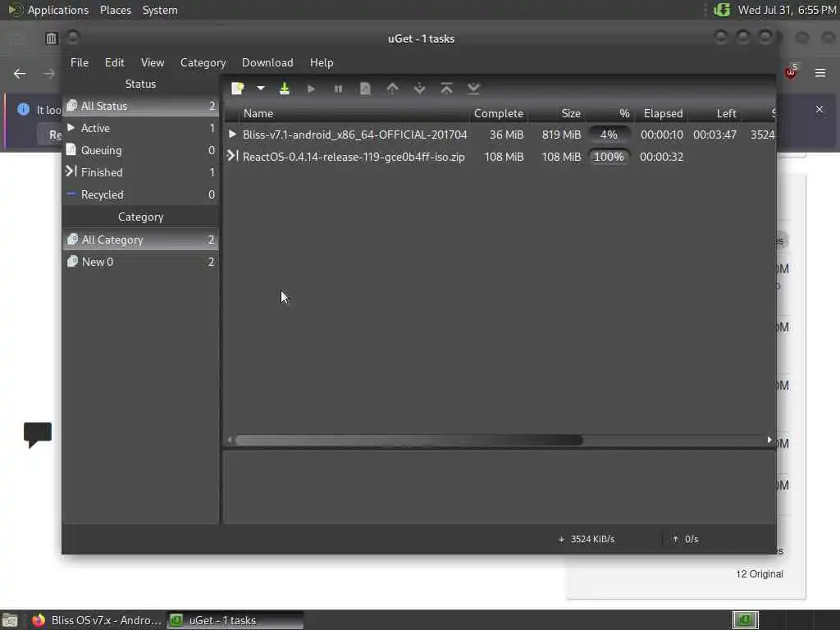Select the Finished status filter
The height and width of the screenshot is (630, 840).
(141, 172)
